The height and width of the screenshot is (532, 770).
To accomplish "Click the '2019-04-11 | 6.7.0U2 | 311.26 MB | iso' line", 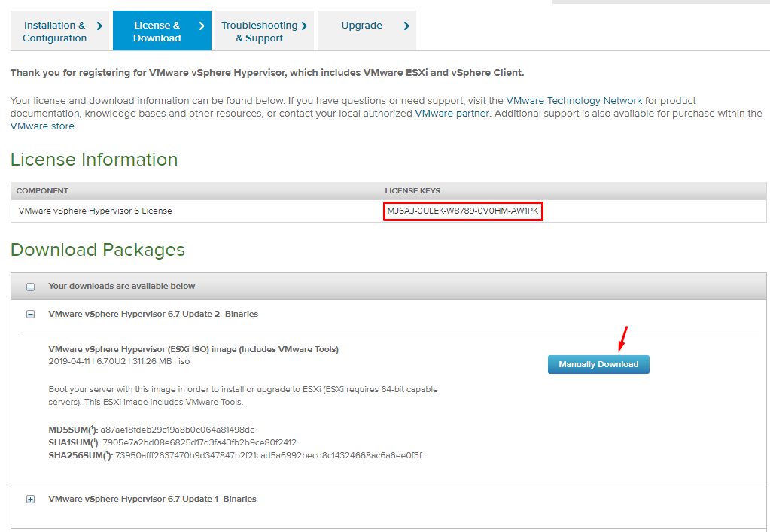I will (x=120, y=362).
